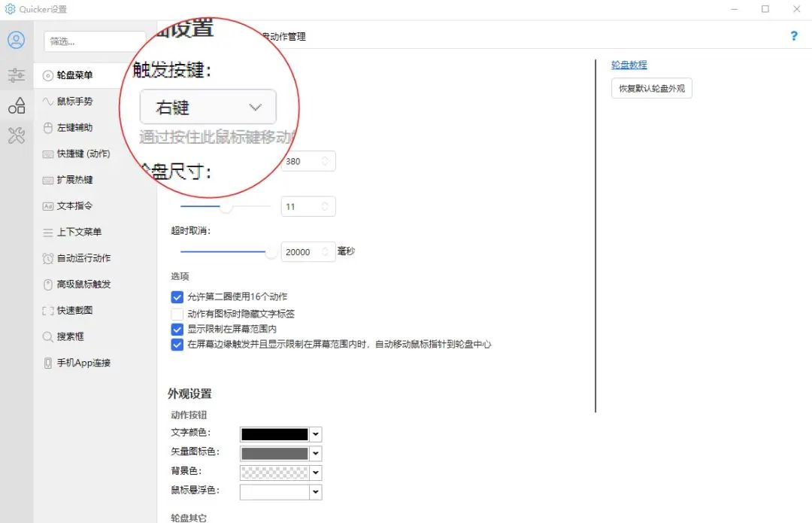Click the 恢复默认轮盘外观 button
The image size is (812, 523).
(x=651, y=88)
